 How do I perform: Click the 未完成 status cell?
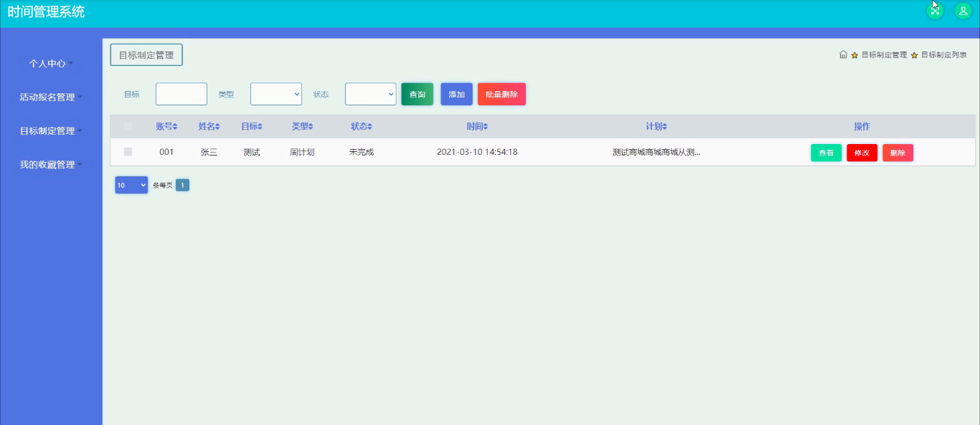click(x=362, y=152)
